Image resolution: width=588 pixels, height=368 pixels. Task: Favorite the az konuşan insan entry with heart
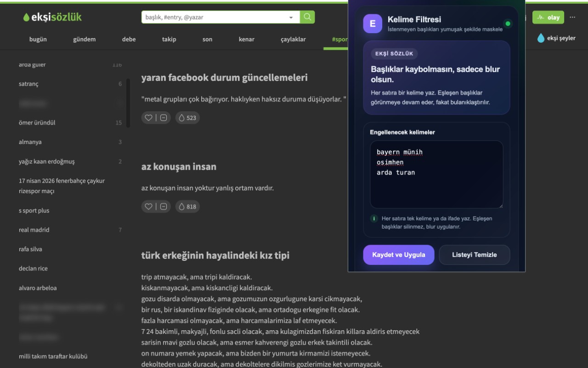click(148, 207)
